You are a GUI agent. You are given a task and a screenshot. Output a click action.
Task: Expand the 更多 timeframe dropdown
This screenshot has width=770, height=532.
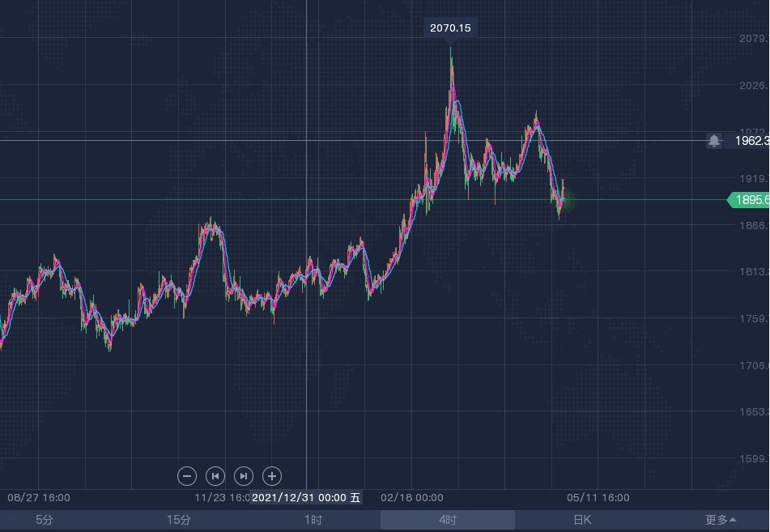tap(721, 520)
